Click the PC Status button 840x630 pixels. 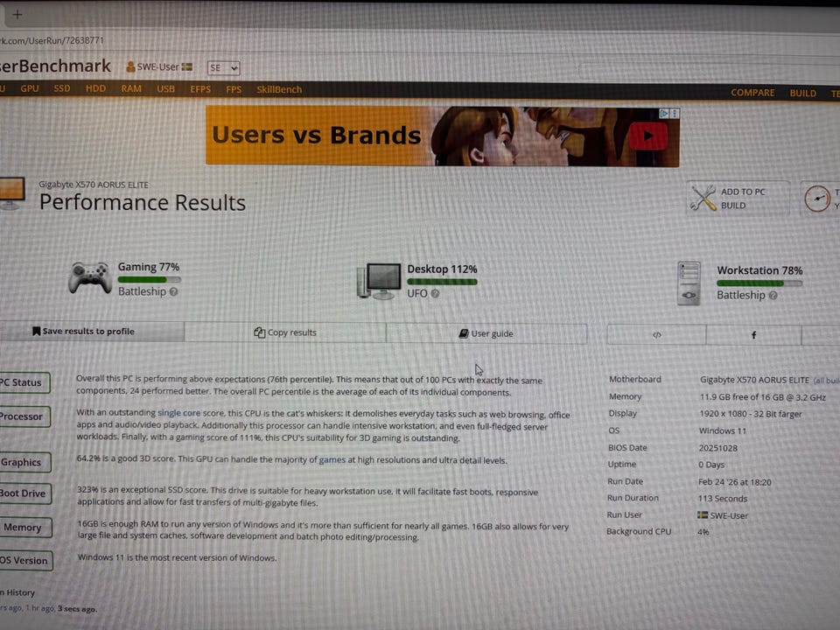point(24,382)
